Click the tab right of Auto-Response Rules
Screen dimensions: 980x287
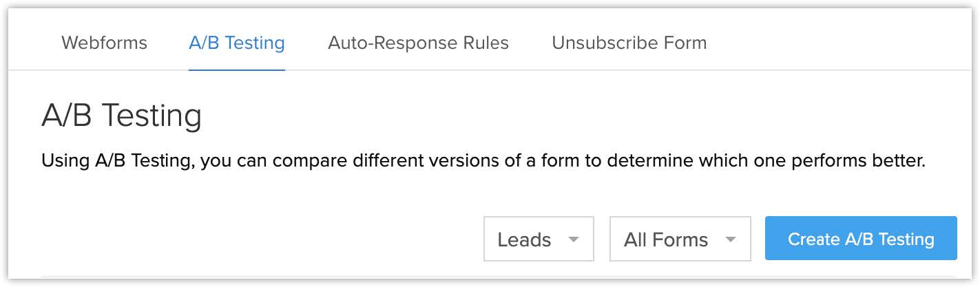(x=629, y=43)
